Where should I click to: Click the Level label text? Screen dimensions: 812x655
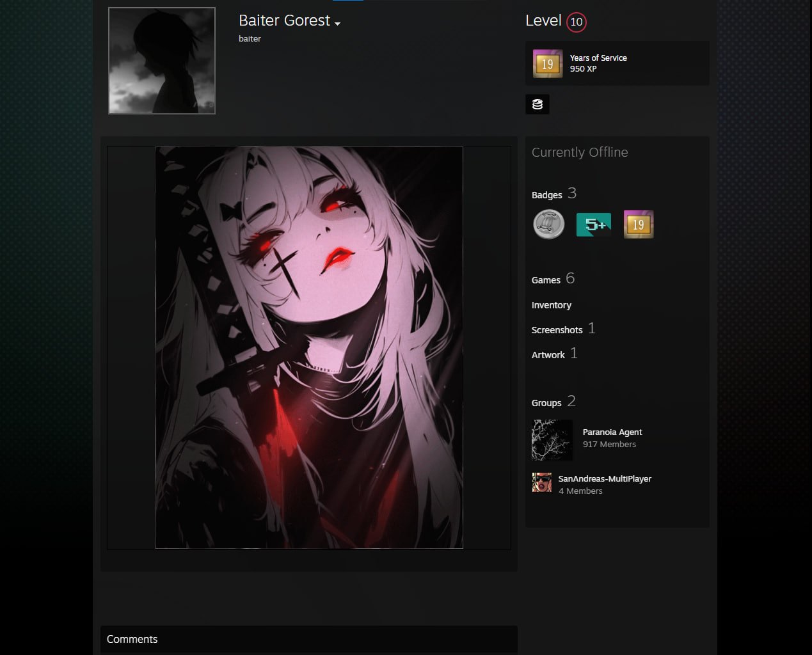pyautogui.click(x=543, y=20)
